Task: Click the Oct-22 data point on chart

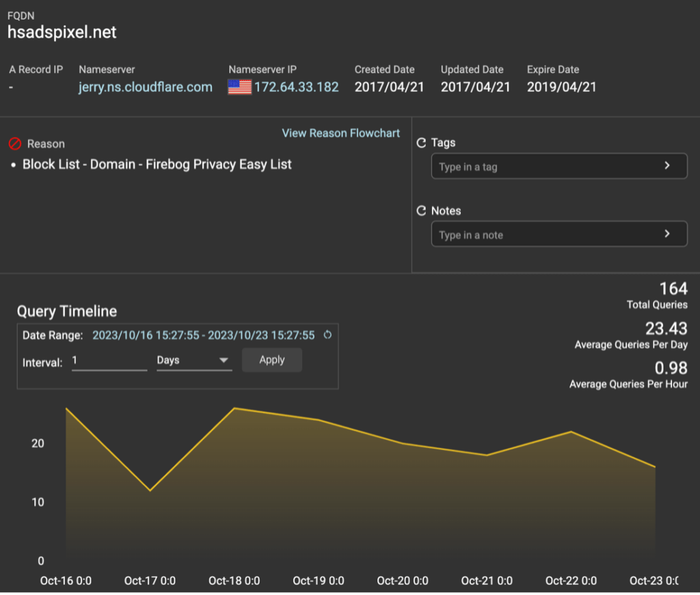Action: point(571,432)
